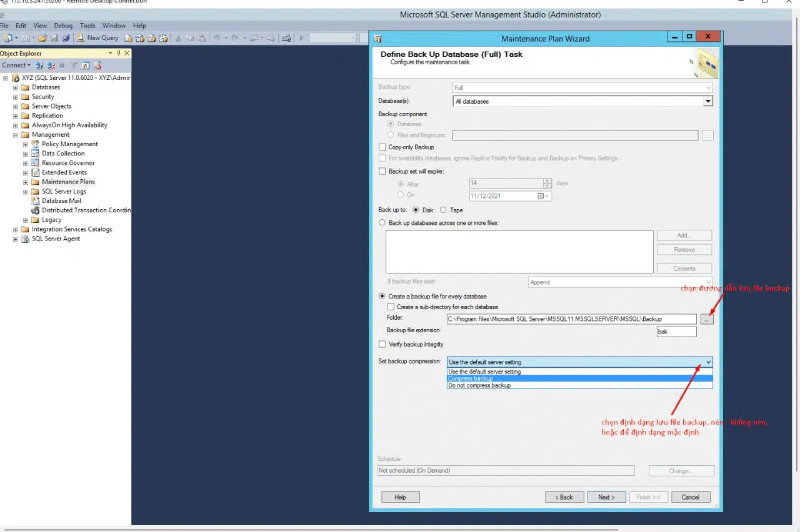Viewport: 800px width, 532px height.
Task: Select Create a backup file for every database
Action: [382, 297]
